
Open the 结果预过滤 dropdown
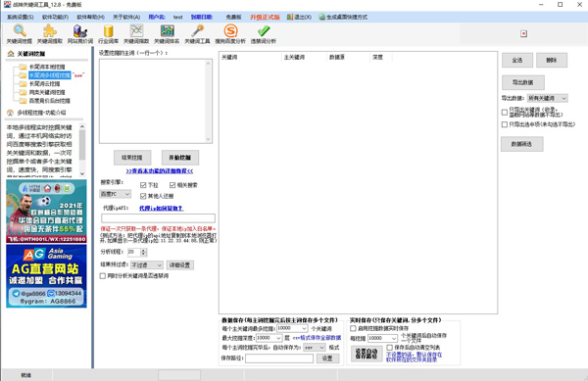147,264
